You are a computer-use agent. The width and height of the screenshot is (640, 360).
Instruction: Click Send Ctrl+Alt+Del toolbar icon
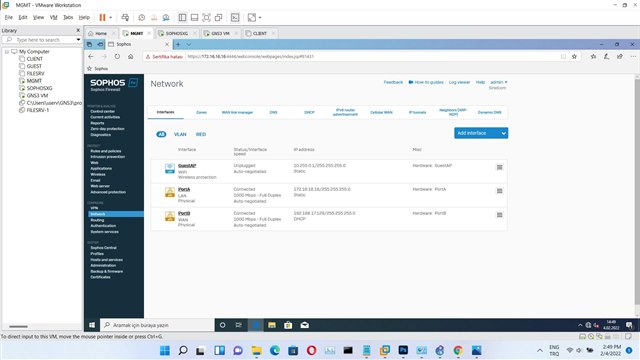coord(125,18)
